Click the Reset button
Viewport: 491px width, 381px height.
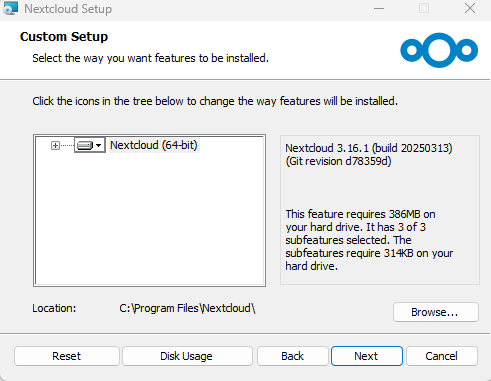coord(67,356)
